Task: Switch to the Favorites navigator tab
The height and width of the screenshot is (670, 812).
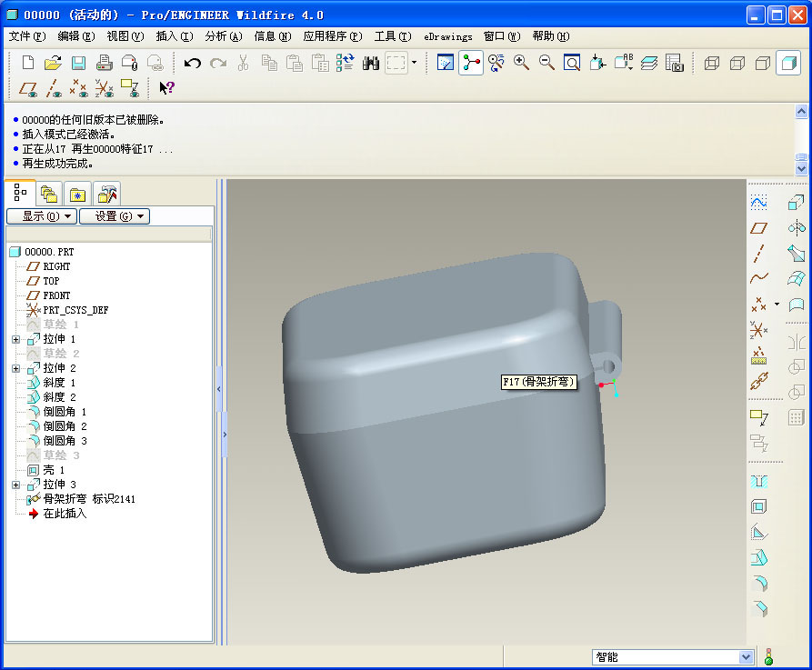Action: 77,195
